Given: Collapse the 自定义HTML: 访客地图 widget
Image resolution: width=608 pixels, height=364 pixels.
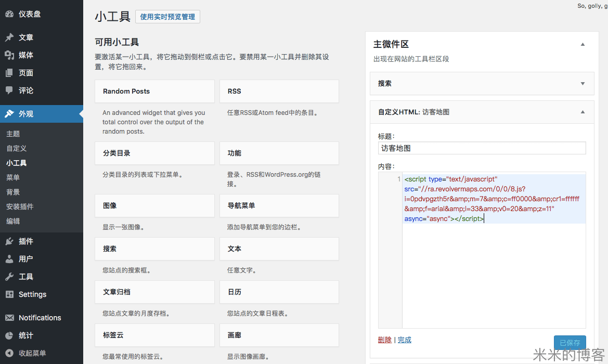Looking at the screenshot, I should point(583,112).
